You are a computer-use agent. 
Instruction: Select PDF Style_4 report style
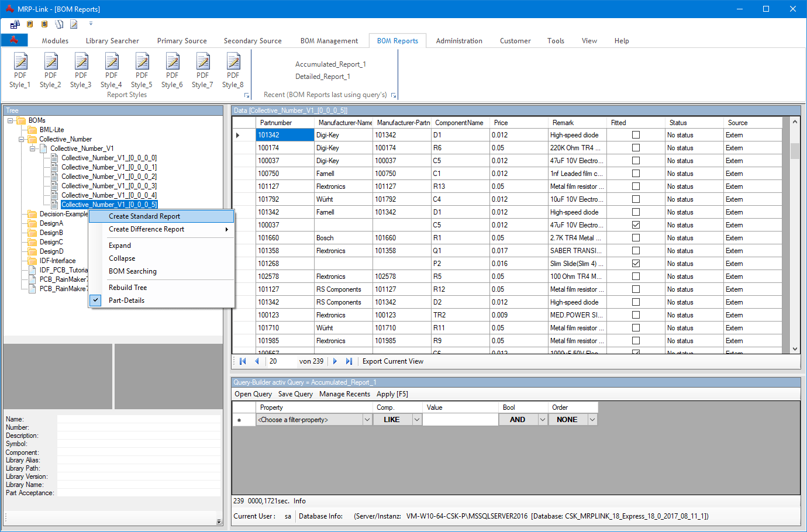tap(111, 70)
